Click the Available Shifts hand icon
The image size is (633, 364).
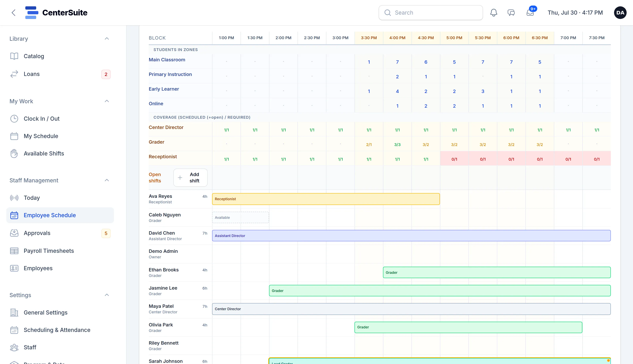point(14,154)
